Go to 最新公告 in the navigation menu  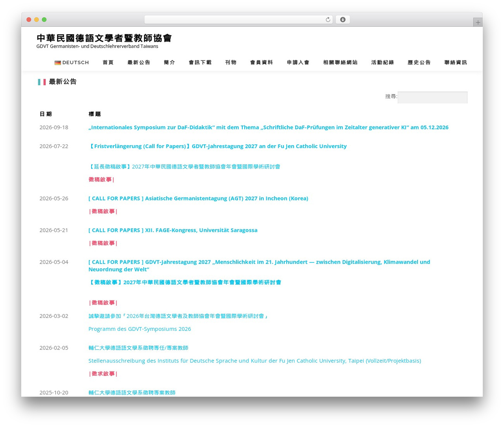pyautogui.click(x=139, y=63)
